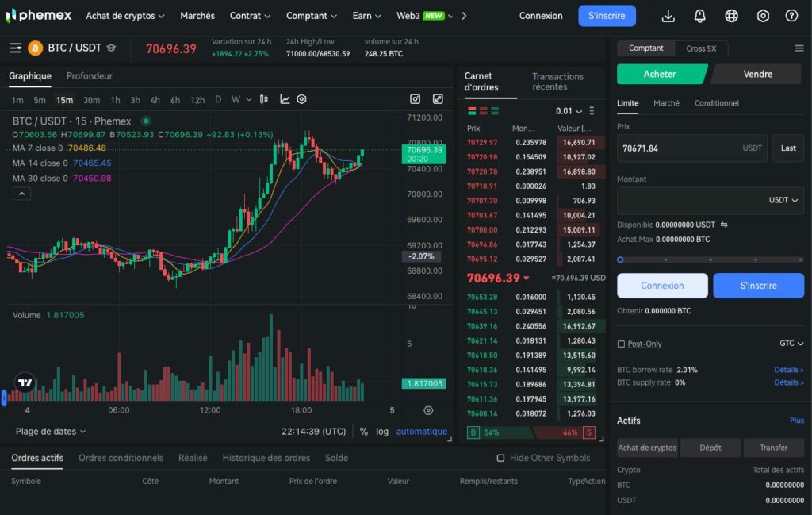The width and height of the screenshot is (812, 515).
Task: Expand the chart to fullscreen
Action: click(x=438, y=99)
